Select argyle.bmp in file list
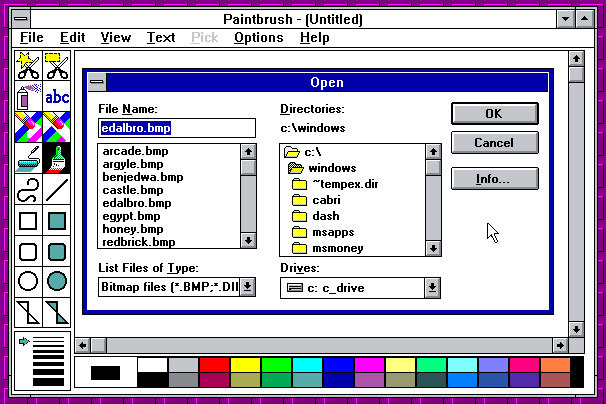Viewport: 606px width, 404px height. click(133, 164)
